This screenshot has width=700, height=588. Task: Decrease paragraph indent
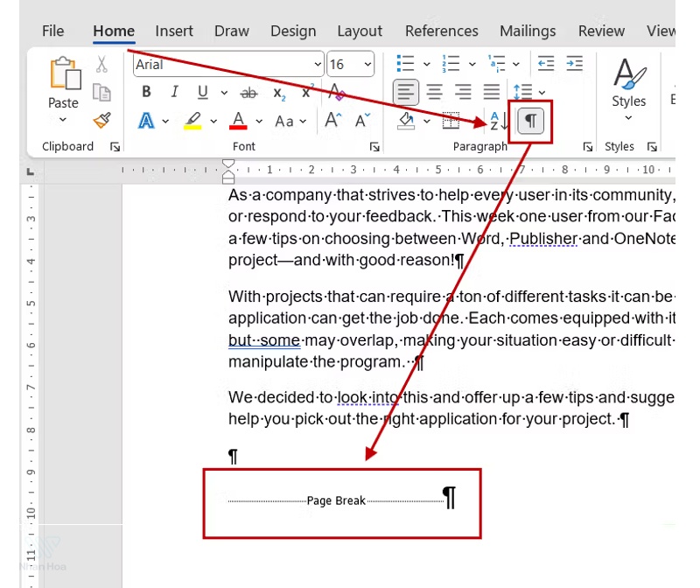tap(546, 63)
